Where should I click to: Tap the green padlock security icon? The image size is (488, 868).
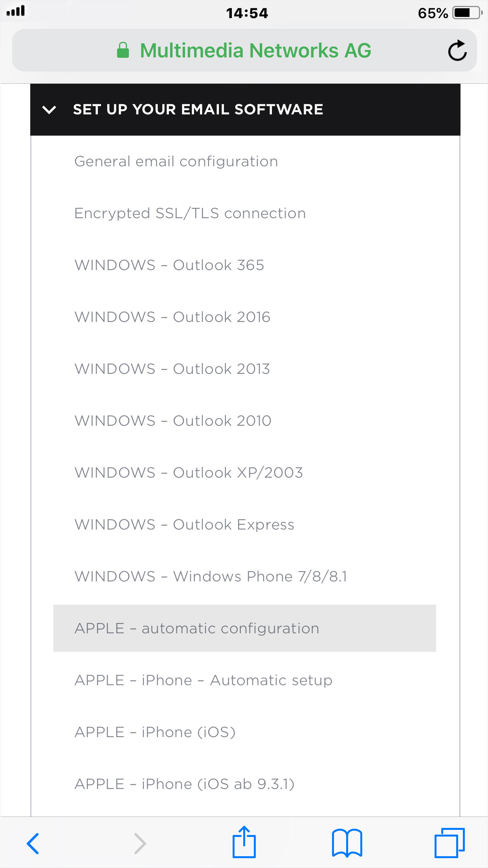(x=123, y=50)
